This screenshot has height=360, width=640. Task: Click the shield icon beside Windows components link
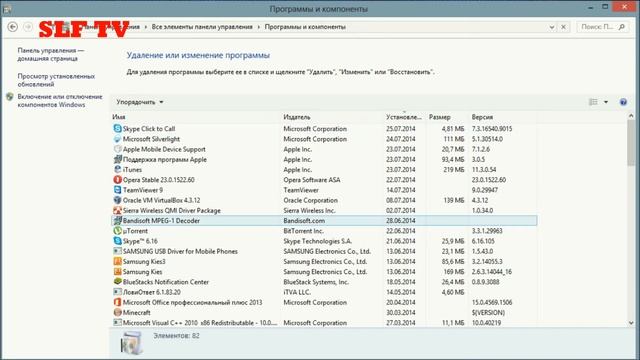click(x=10, y=97)
